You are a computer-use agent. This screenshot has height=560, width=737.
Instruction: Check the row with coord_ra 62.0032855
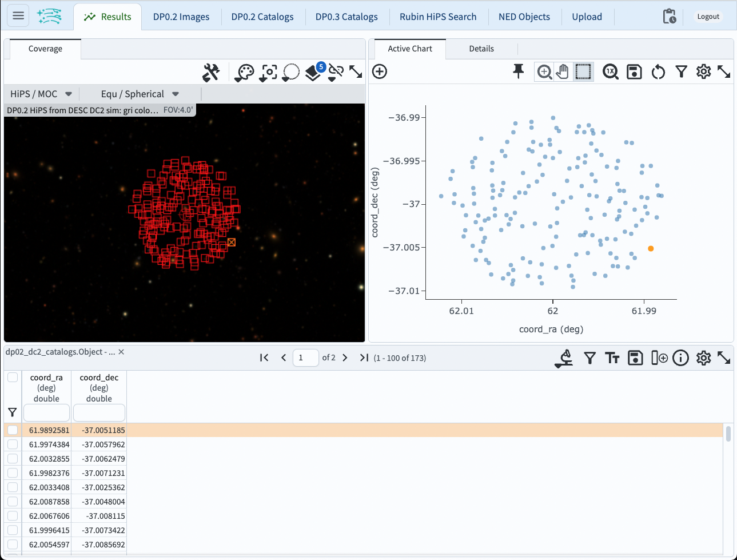pyautogui.click(x=13, y=459)
